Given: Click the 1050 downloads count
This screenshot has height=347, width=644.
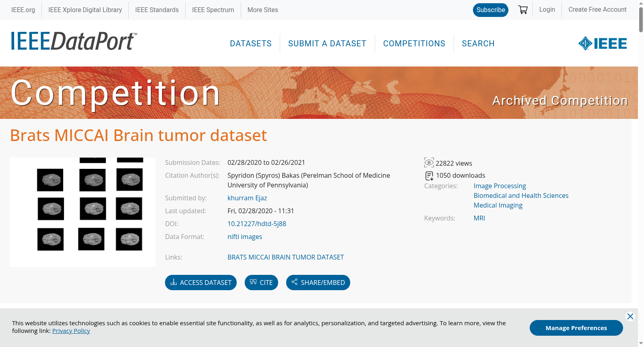Looking at the screenshot, I should [460, 175].
